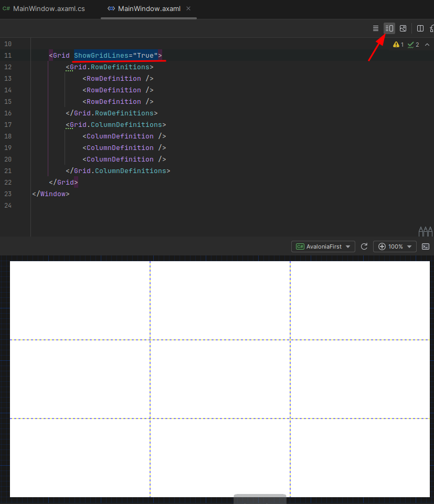434x504 pixels.
Task: Open the previewer console log icon
Action: (x=426, y=246)
